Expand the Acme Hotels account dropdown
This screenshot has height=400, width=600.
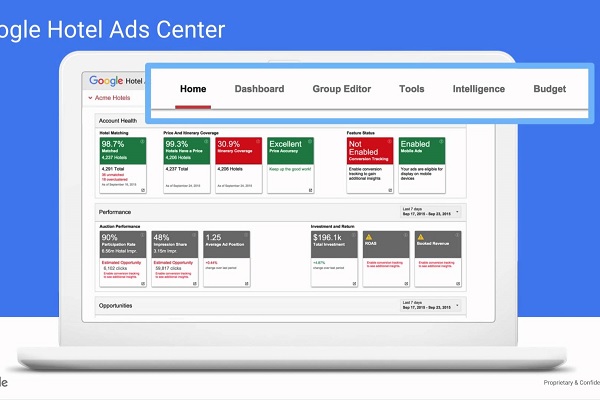[110, 98]
